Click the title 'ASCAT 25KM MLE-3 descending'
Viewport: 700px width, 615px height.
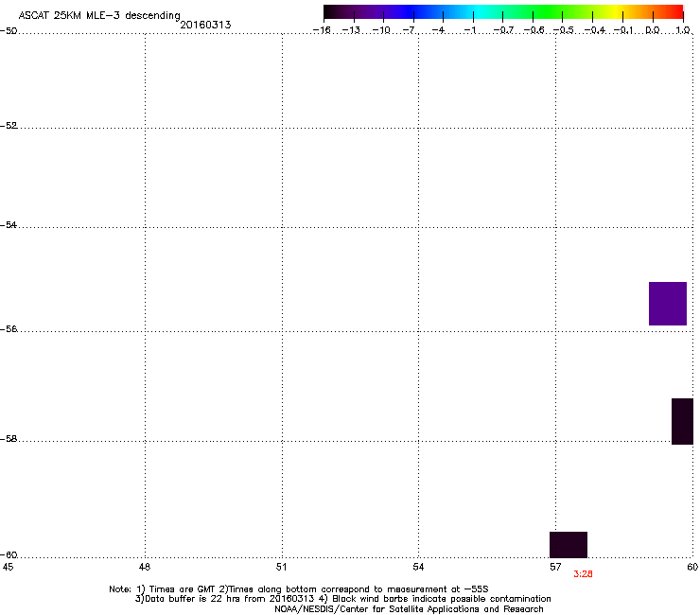coord(99,16)
